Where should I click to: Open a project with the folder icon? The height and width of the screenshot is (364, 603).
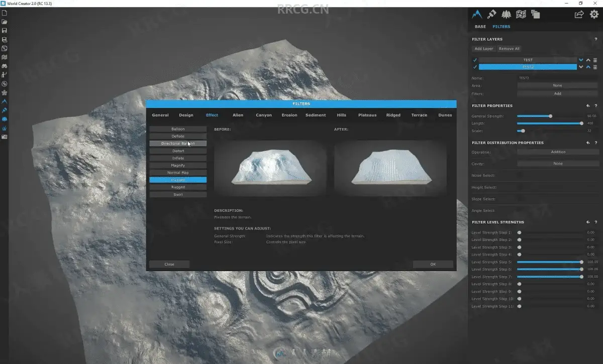point(5,22)
